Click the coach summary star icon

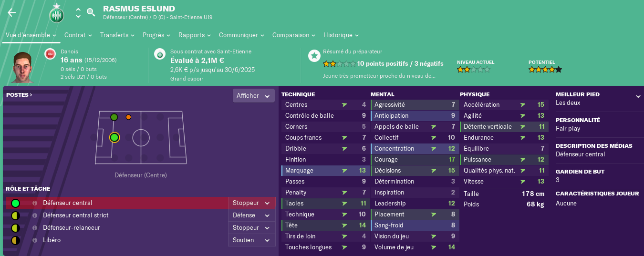coord(314,56)
